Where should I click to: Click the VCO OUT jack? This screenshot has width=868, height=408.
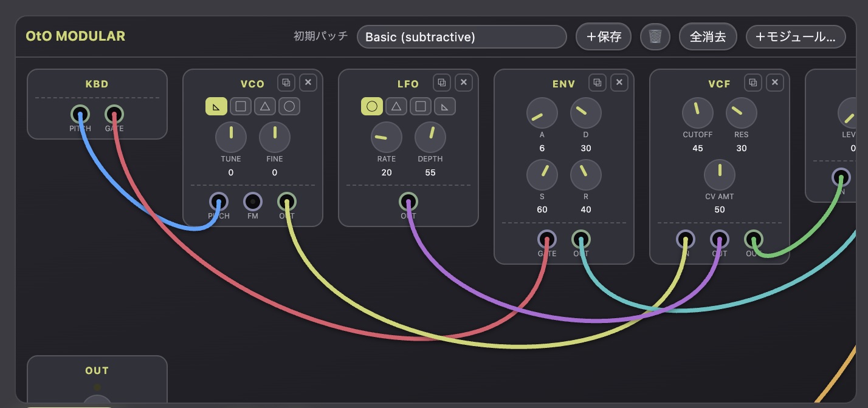pos(287,202)
